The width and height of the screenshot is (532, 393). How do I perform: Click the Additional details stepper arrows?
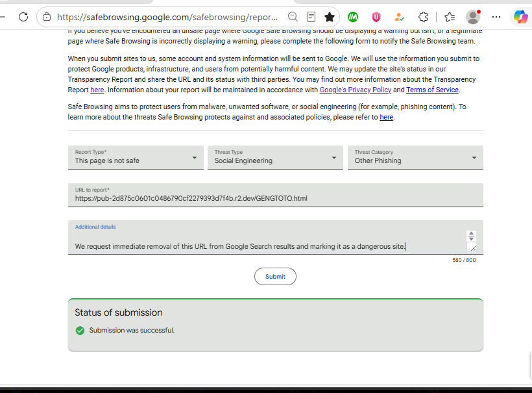[x=471, y=236]
